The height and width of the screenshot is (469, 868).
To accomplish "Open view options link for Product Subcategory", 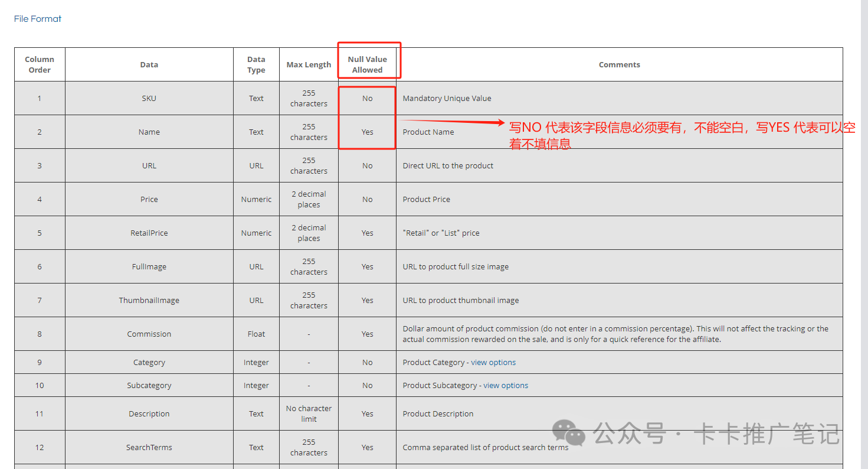I will (506, 385).
